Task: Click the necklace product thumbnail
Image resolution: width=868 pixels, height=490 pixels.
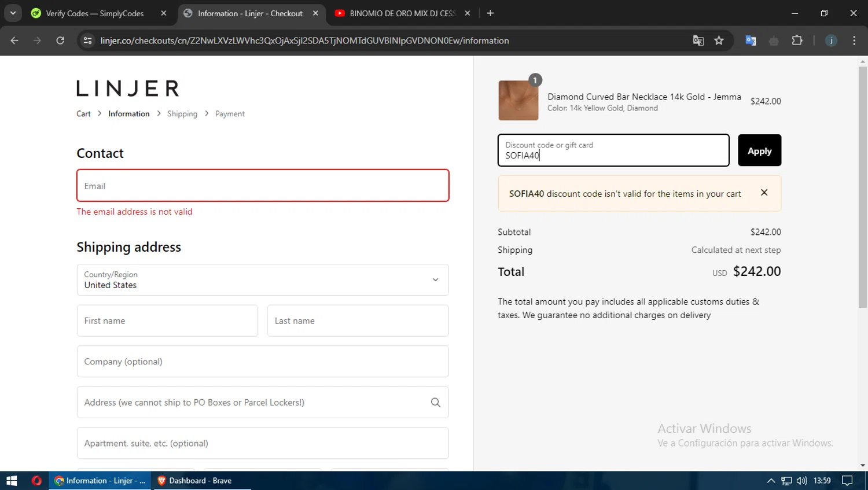Action: (518, 101)
